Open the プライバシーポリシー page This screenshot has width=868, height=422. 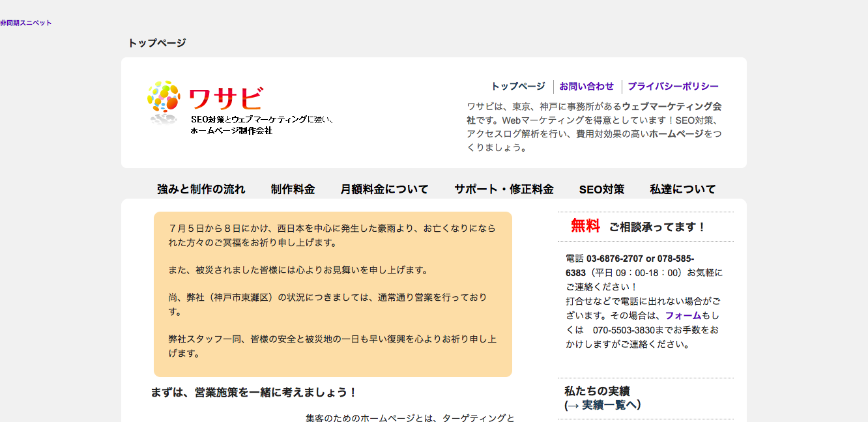coord(673,86)
